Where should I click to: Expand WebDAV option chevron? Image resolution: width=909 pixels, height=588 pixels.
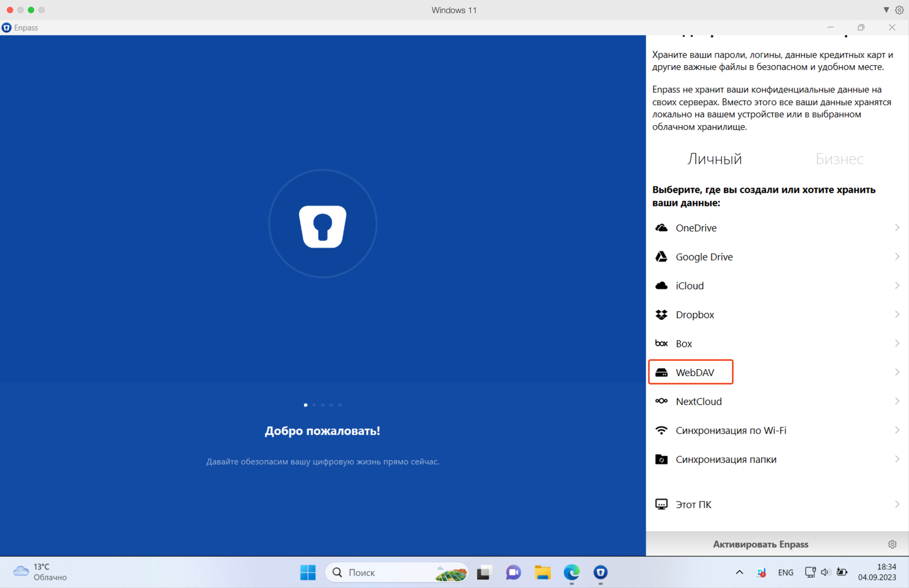pyautogui.click(x=897, y=372)
